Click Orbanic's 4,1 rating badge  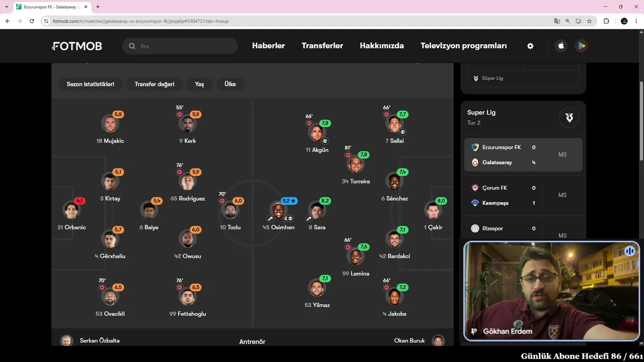click(79, 201)
